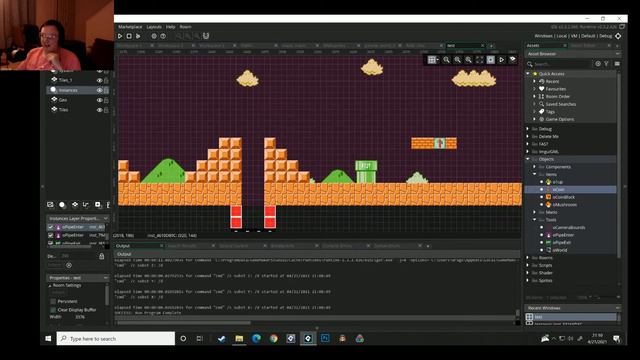Image resolution: width=640 pixels, height=360 pixels.
Task: Open layer view visibility eye in canvas toolbar
Action: click(x=513, y=60)
